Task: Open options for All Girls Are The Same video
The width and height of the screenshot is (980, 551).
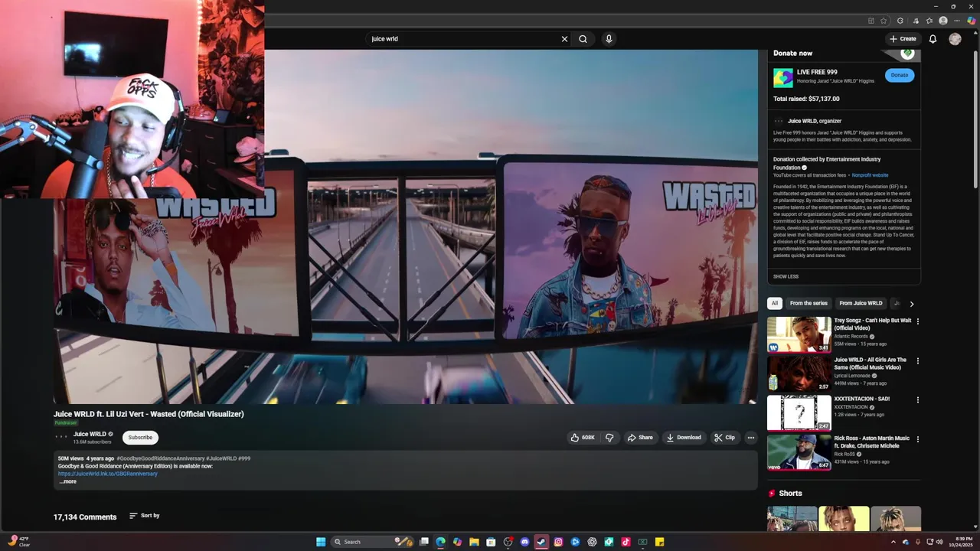Action: point(917,360)
